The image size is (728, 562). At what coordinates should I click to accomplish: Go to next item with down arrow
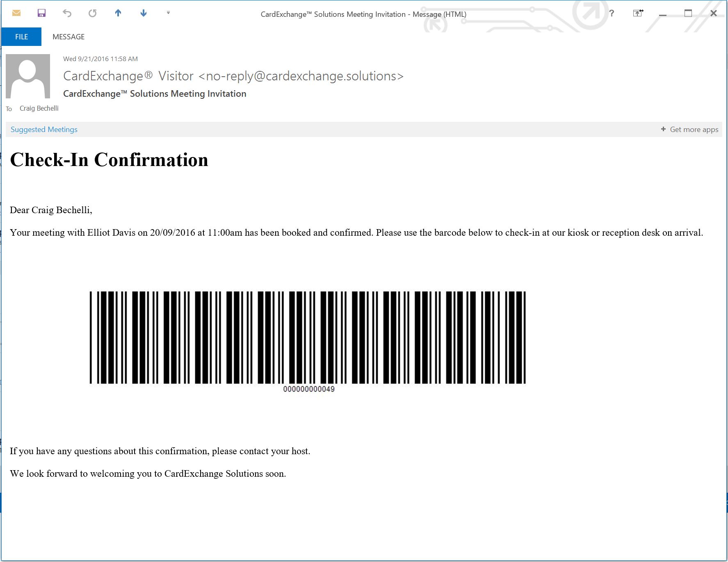pos(144,13)
